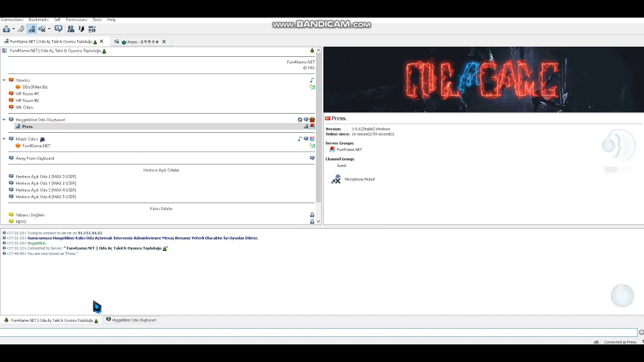This screenshot has width=644, height=362.
Task: Click the Fun4Game.NET server group icon in info panel
Action: pos(332,149)
